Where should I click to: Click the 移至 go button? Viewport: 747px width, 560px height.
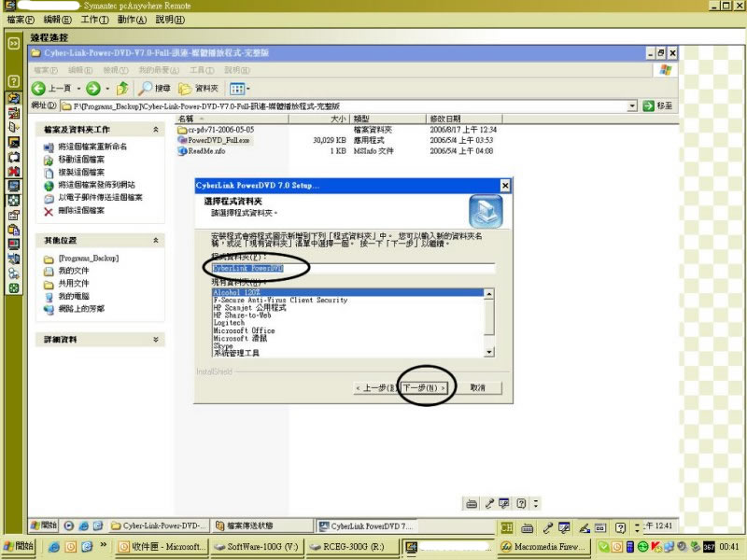[x=658, y=105]
